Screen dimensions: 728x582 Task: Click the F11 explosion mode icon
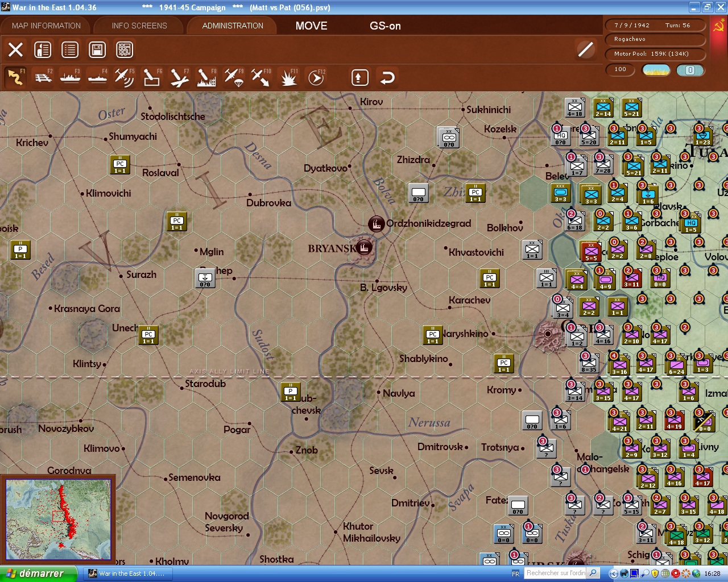tap(288, 77)
